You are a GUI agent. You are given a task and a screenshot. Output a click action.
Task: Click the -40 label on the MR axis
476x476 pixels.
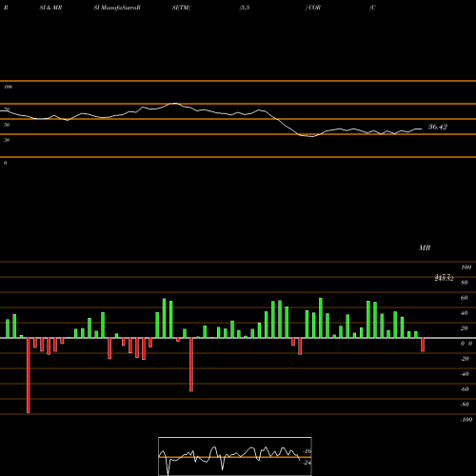(x=465, y=374)
